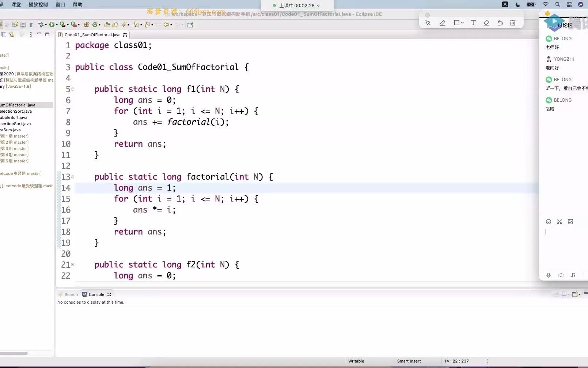Open the 播放控制 menu
Screen dimensions: 588x368
pos(38,4)
